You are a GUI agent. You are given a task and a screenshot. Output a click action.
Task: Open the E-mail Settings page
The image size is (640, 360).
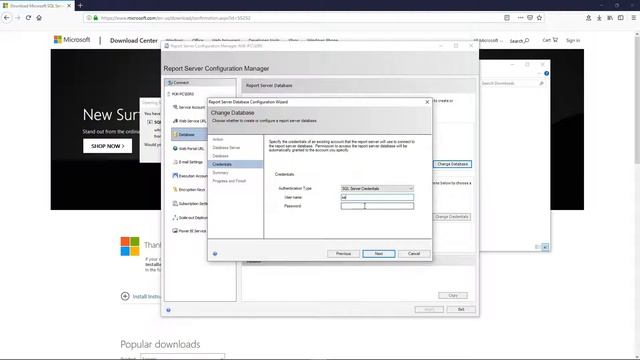pyautogui.click(x=188, y=162)
